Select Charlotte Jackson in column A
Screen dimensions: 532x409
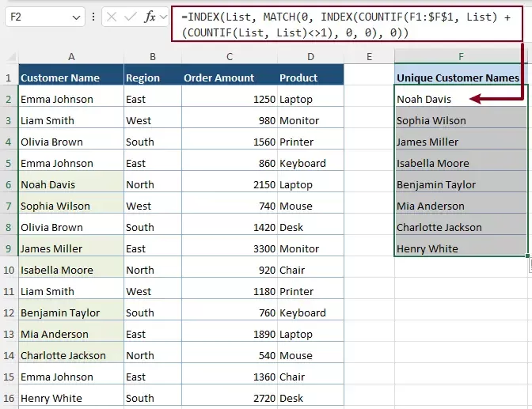[71, 352]
